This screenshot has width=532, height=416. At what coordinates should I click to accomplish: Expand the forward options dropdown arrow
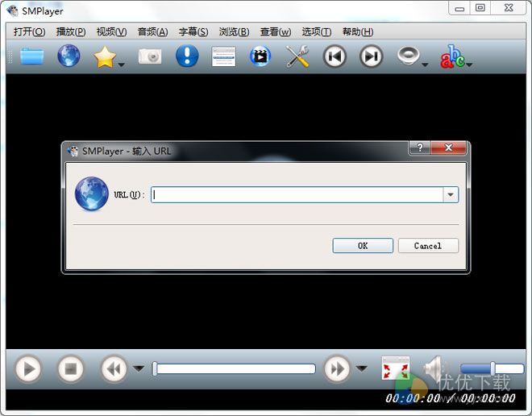362,368
